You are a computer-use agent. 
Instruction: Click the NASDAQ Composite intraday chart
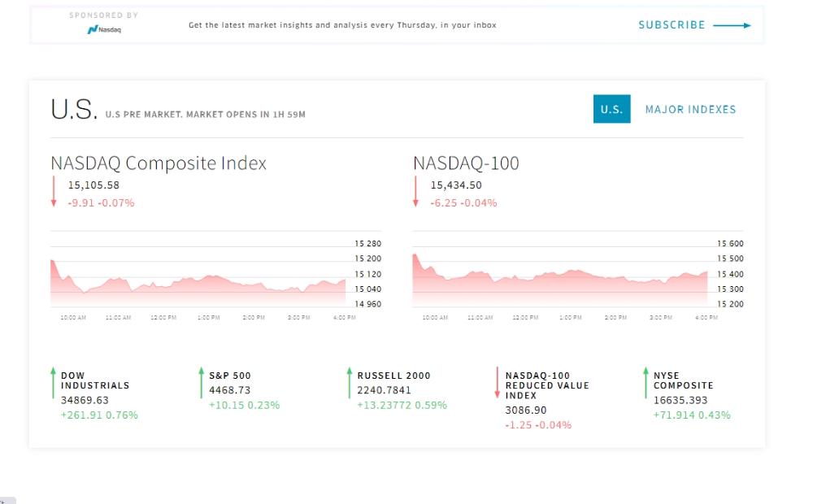[x=215, y=276]
